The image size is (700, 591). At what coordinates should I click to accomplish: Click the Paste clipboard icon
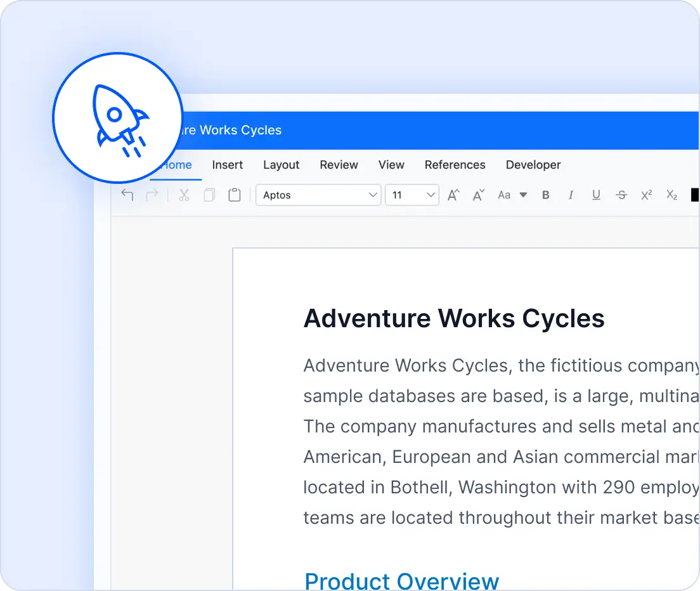pyautogui.click(x=235, y=195)
